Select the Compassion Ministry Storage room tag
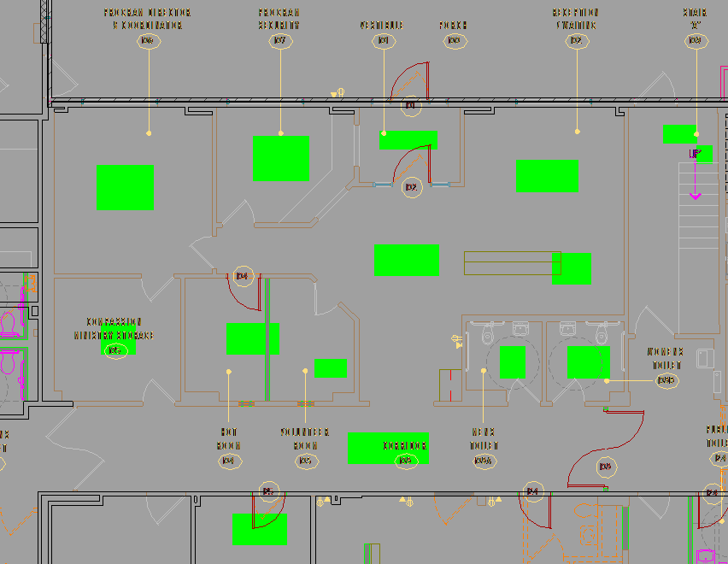The width and height of the screenshot is (728, 564). 115,350
